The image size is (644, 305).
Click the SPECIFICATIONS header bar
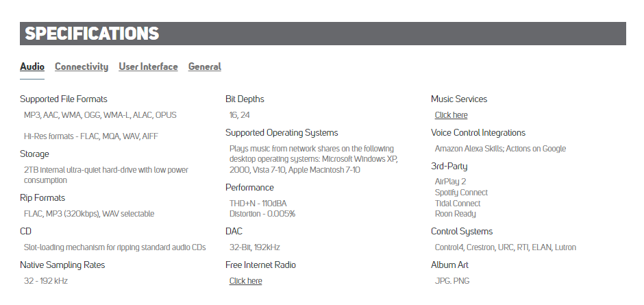[323, 34]
